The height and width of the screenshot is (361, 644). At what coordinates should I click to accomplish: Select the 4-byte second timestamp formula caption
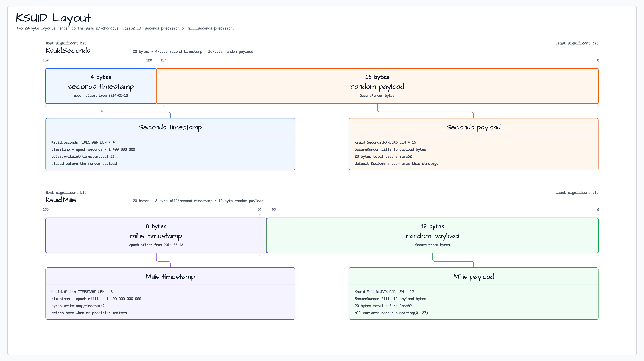coord(193,51)
